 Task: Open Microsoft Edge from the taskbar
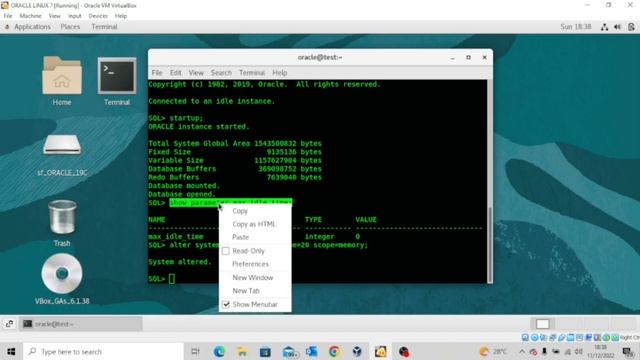tap(219, 351)
